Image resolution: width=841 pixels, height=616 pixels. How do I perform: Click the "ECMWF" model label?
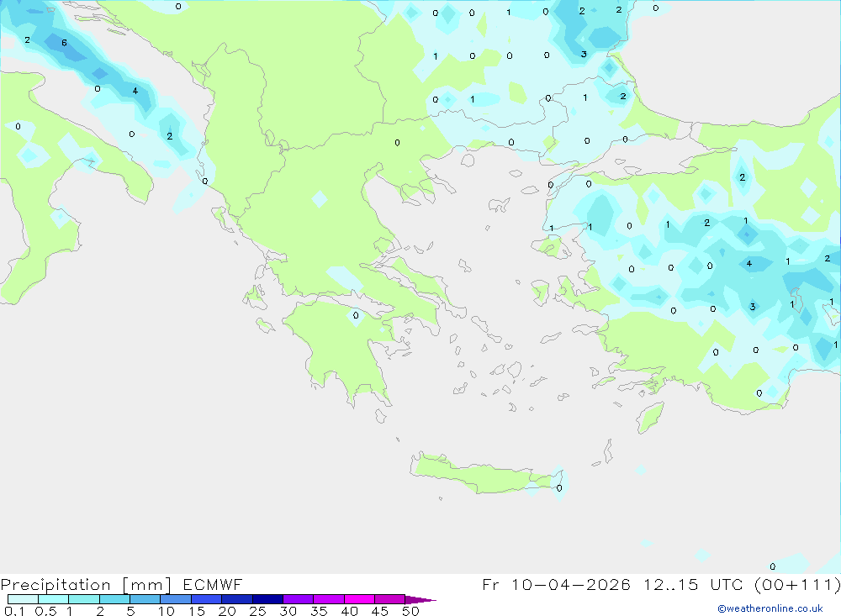pos(213,584)
